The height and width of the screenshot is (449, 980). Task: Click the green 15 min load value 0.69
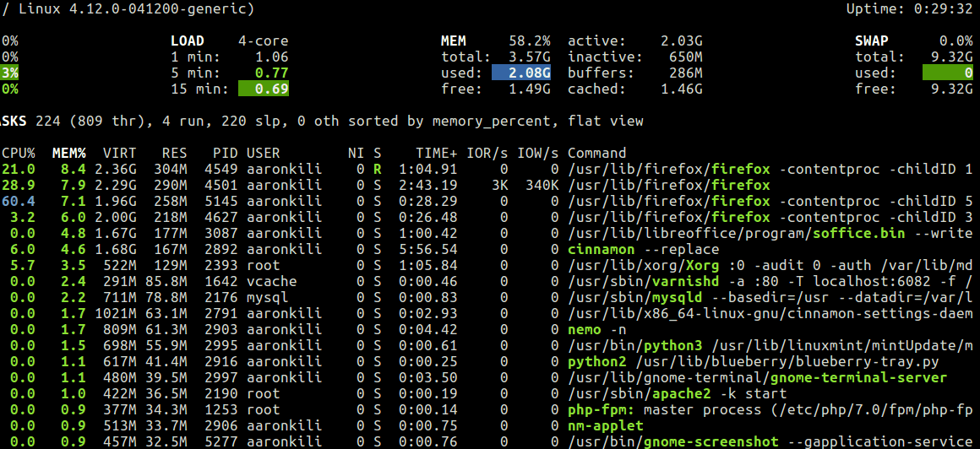(x=263, y=89)
